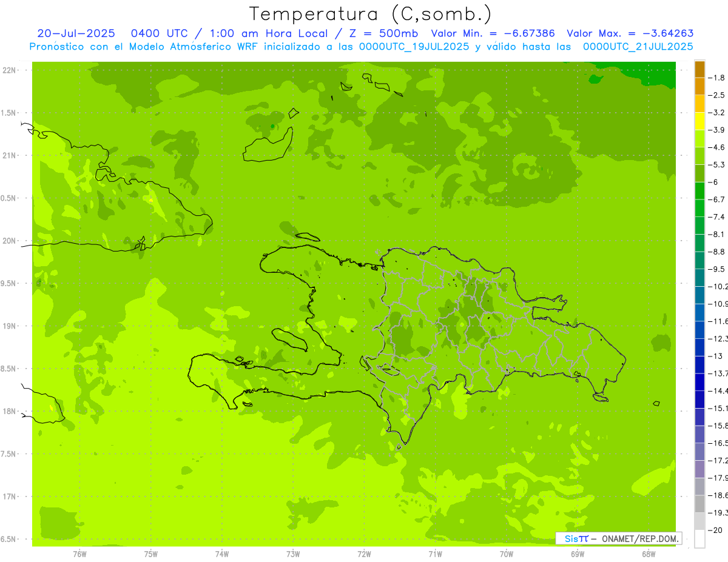This screenshot has width=728, height=562.
Task: Click the lime colorbar swatch between -3.9 and -4.6
Action: (x=699, y=139)
